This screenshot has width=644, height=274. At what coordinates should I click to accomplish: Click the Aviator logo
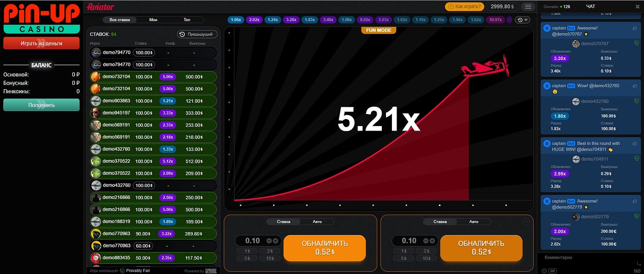100,6
